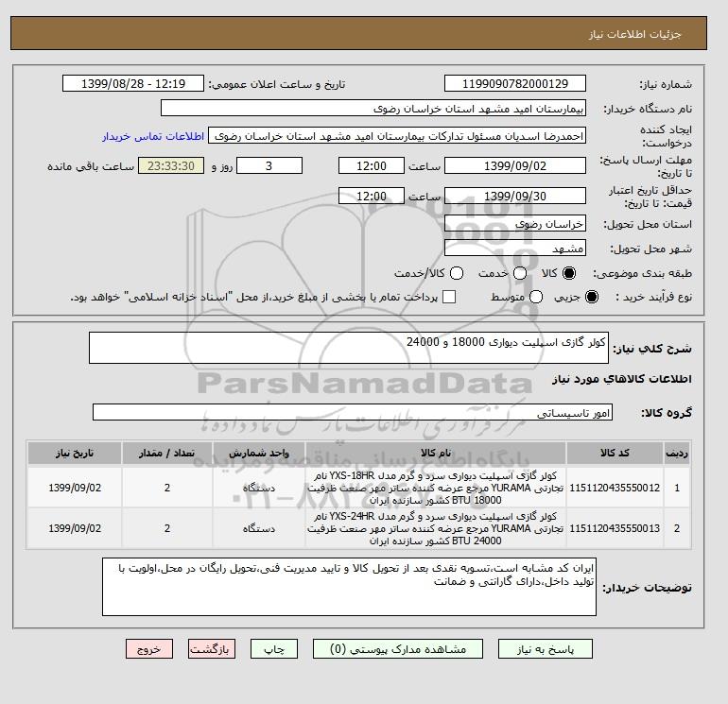Select product code 1151120435550012
Screen dimensions: 728x704
point(615,488)
